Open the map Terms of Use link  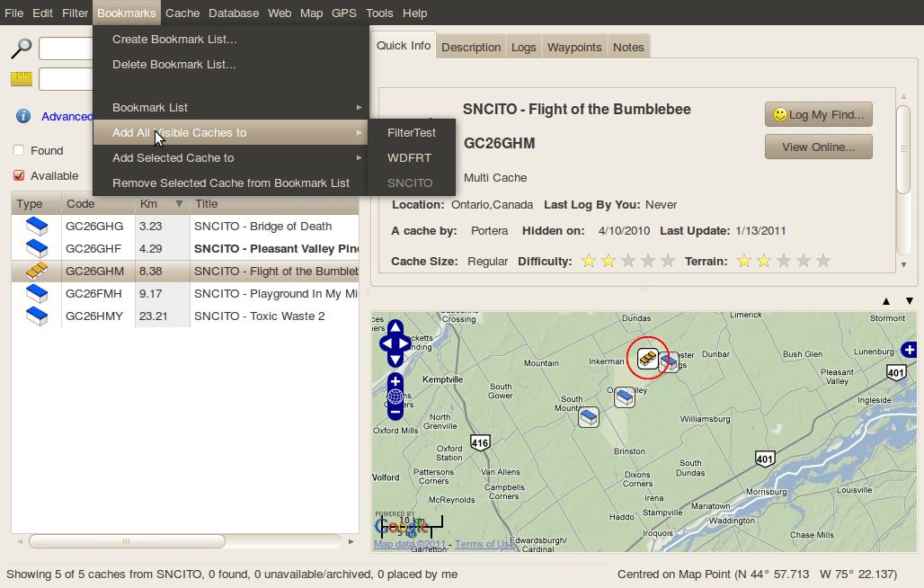[485, 545]
